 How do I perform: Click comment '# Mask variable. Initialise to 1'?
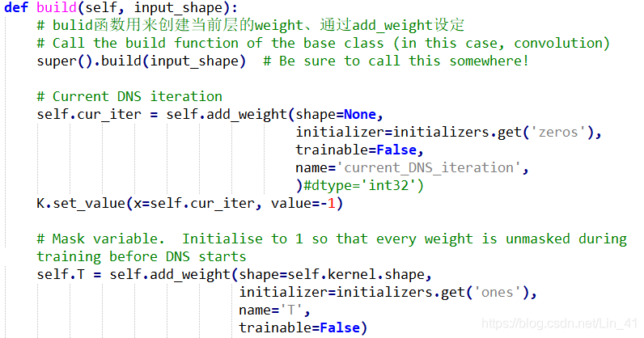[x=332, y=239]
